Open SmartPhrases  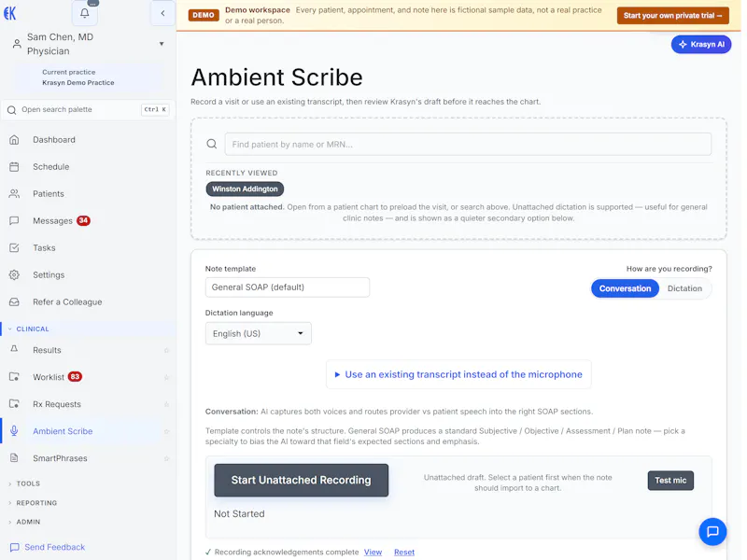pyautogui.click(x=60, y=458)
